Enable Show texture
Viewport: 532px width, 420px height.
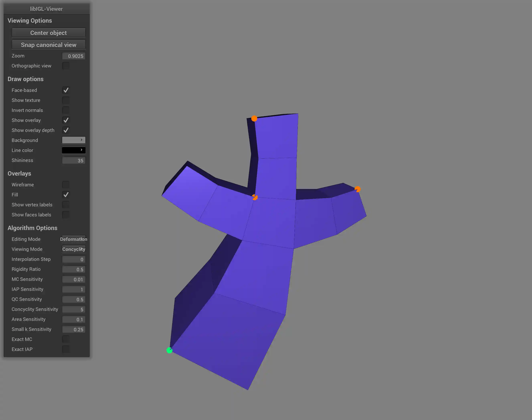pyautogui.click(x=66, y=100)
